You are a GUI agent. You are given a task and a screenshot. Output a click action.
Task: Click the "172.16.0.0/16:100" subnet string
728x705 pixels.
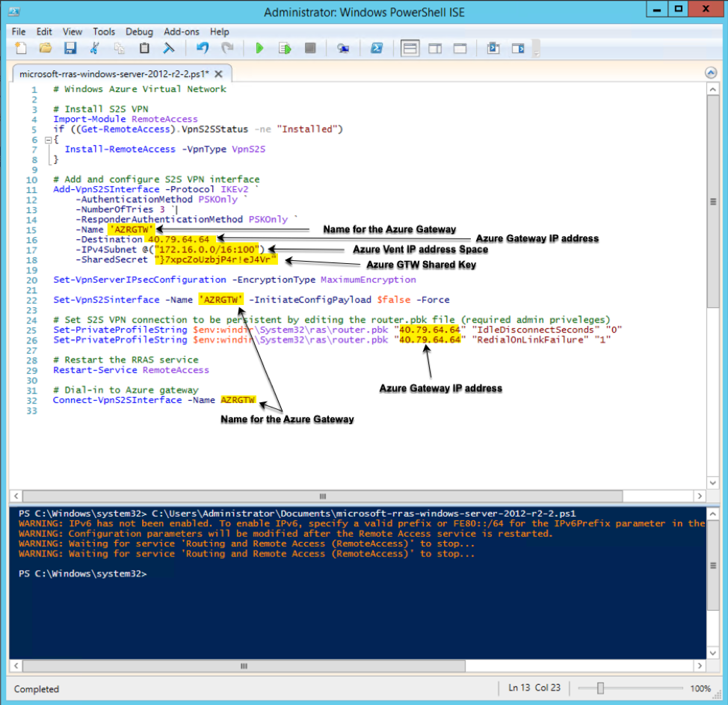[x=206, y=250]
